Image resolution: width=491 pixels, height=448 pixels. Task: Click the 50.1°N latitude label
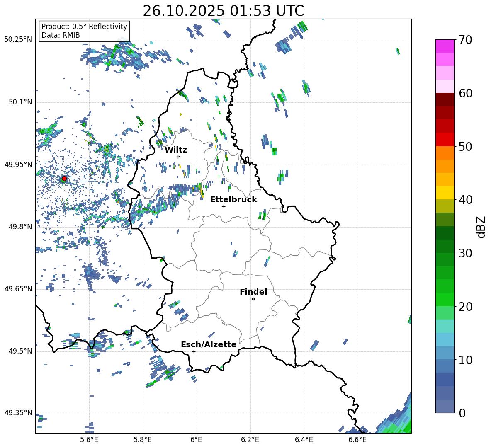click(x=20, y=102)
